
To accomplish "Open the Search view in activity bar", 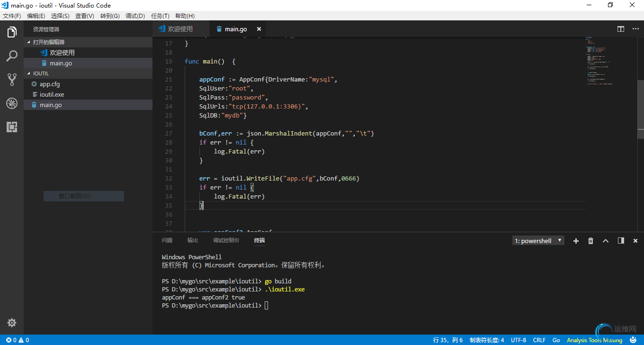I will pos(12,56).
